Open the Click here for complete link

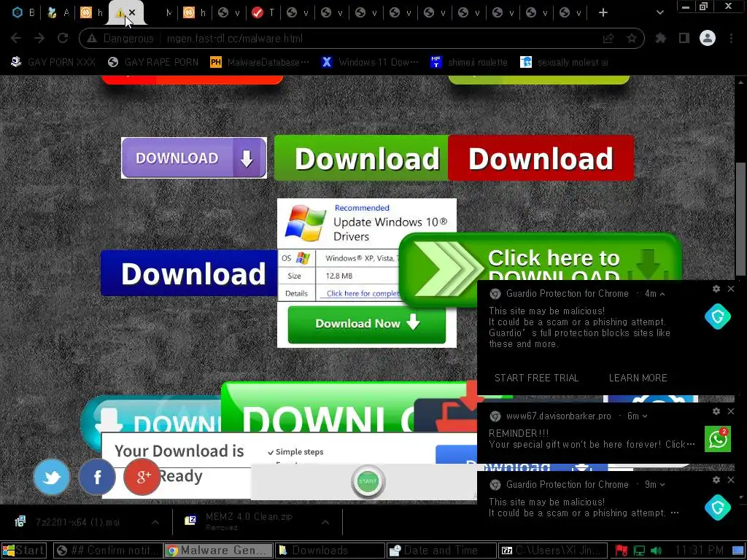(363, 293)
